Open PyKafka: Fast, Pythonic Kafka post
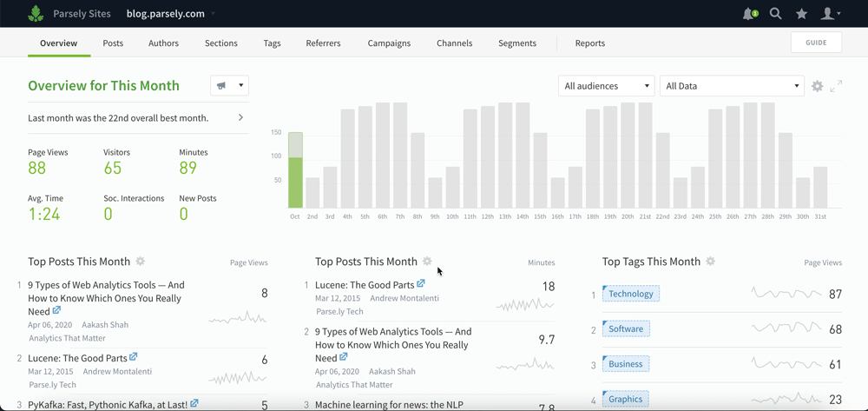 click(x=108, y=404)
